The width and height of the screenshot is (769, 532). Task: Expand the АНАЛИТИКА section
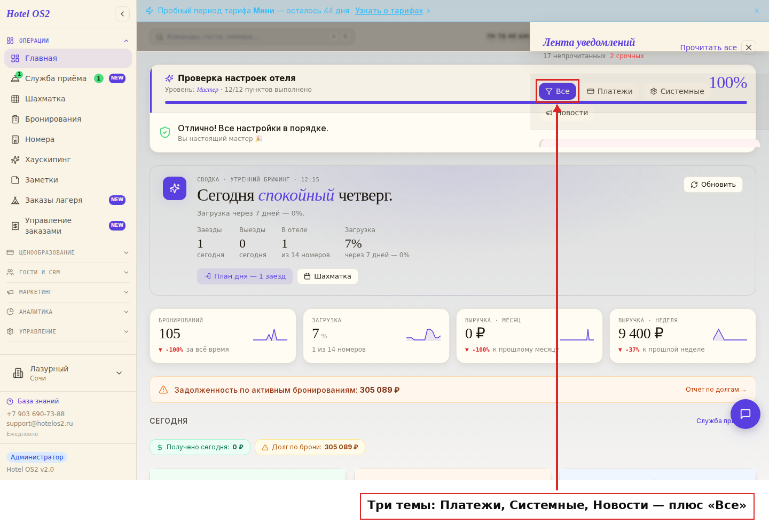(68, 312)
